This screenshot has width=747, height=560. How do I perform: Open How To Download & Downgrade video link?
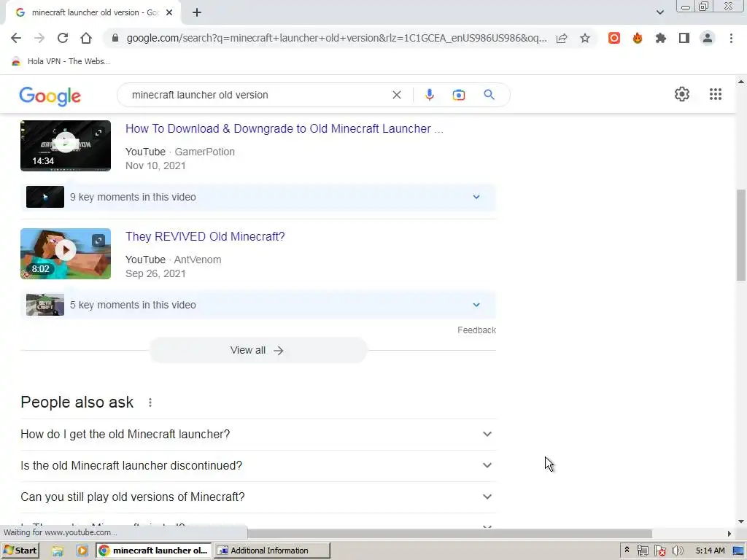pyautogui.click(x=285, y=128)
